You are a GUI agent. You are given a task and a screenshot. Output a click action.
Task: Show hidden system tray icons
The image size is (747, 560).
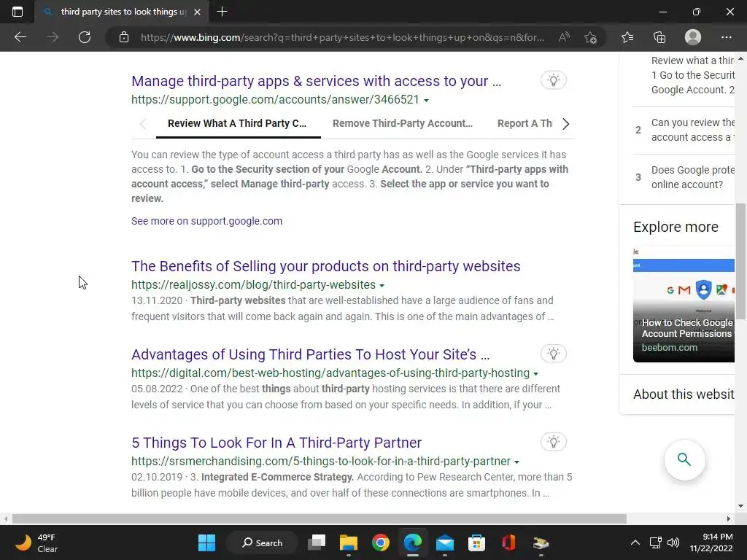pyautogui.click(x=635, y=542)
